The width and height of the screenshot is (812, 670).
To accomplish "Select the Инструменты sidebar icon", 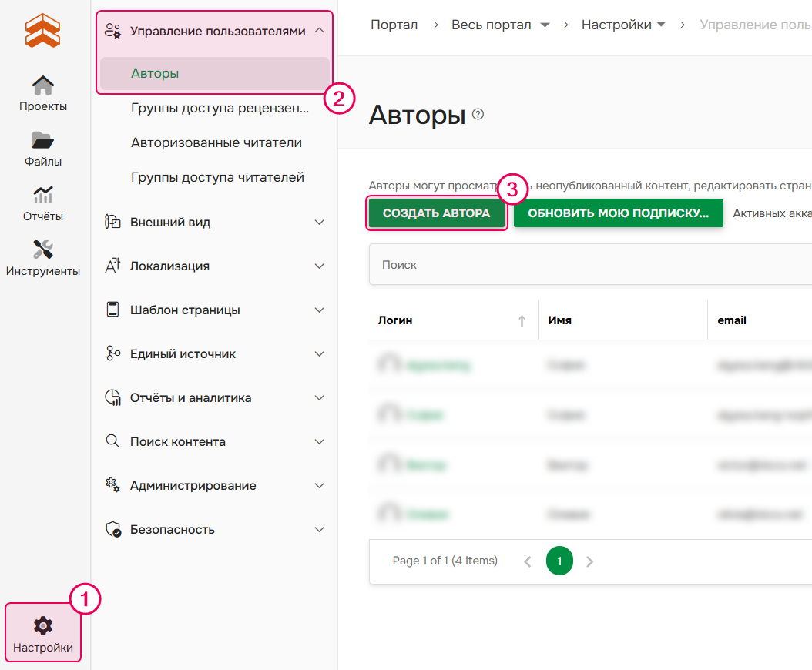I will tap(43, 256).
